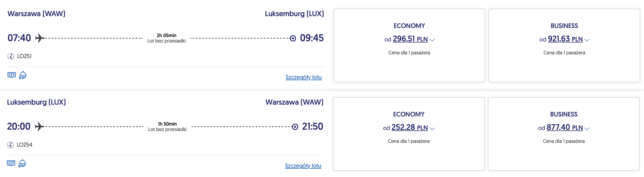Click the newspaper icon for flight LO254

(11, 163)
